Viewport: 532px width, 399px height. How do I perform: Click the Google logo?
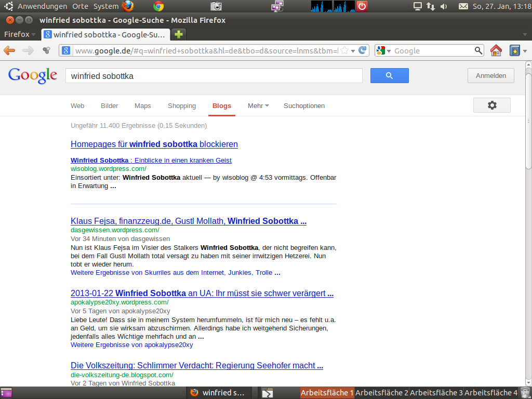pyautogui.click(x=33, y=75)
